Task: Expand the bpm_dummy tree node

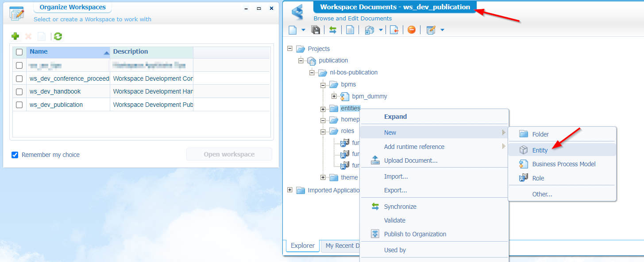Action: pyautogui.click(x=334, y=96)
